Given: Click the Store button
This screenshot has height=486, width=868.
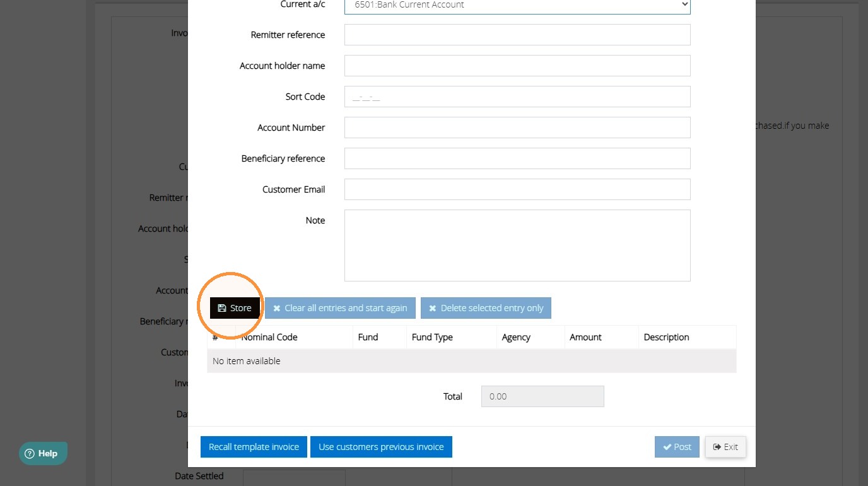Looking at the screenshot, I should click(x=235, y=308).
